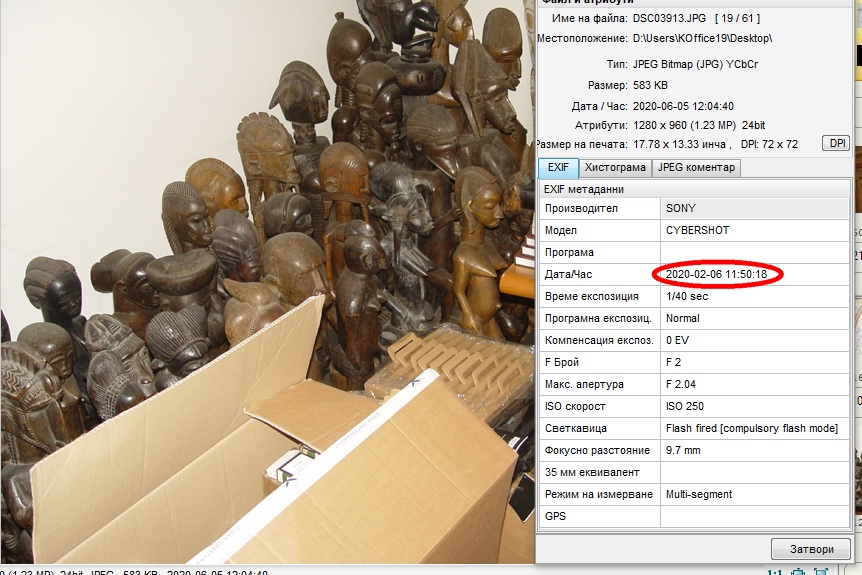Select the Flash fired [compulsory flash mode] value
862x575 pixels.
[752, 428]
